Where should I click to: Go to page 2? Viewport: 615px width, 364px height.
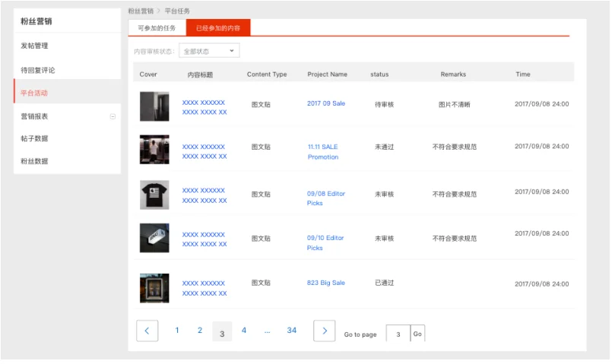click(x=200, y=331)
